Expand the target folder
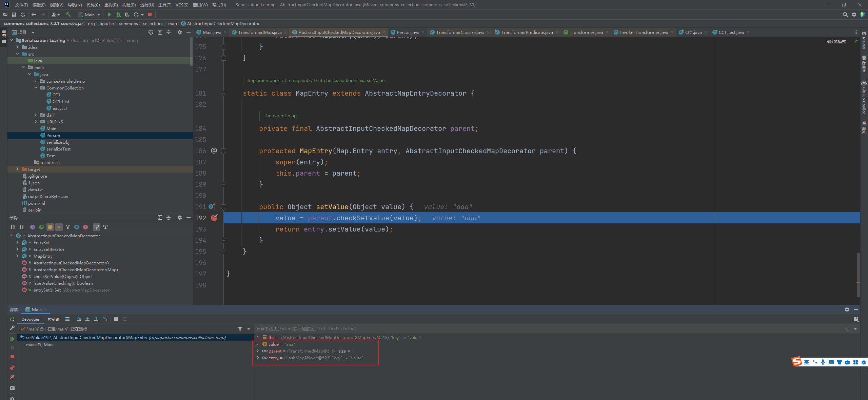The width and height of the screenshot is (868, 400). point(17,169)
